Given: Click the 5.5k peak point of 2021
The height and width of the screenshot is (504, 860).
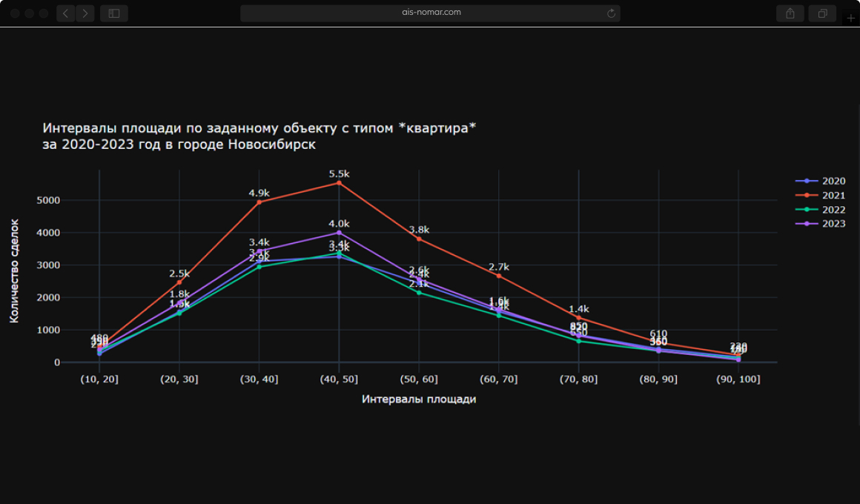Looking at the screenshot, I should [339, 183].
